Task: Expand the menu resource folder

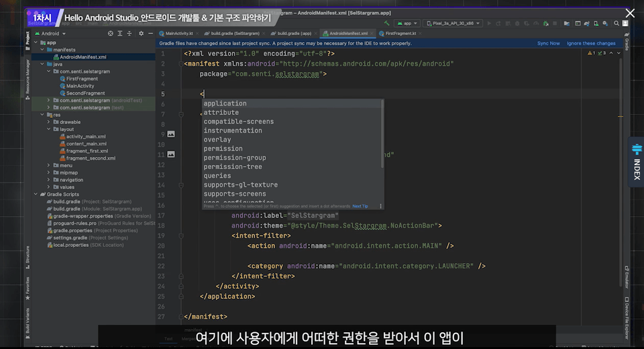Action: point(48,165)
